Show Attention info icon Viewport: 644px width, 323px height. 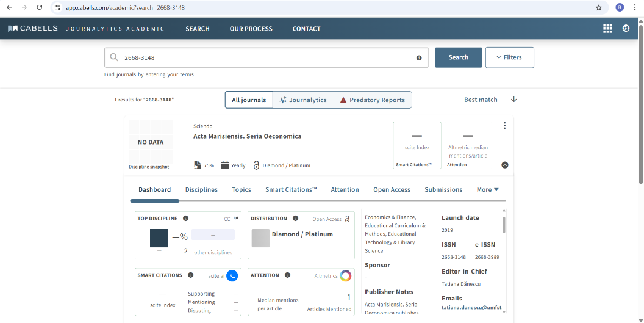pos(287,275)
